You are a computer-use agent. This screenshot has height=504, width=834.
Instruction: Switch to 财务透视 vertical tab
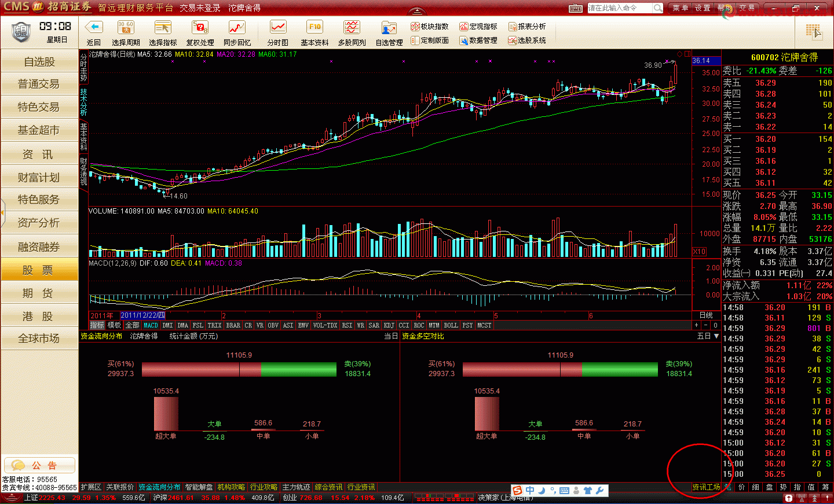(83, 171)
